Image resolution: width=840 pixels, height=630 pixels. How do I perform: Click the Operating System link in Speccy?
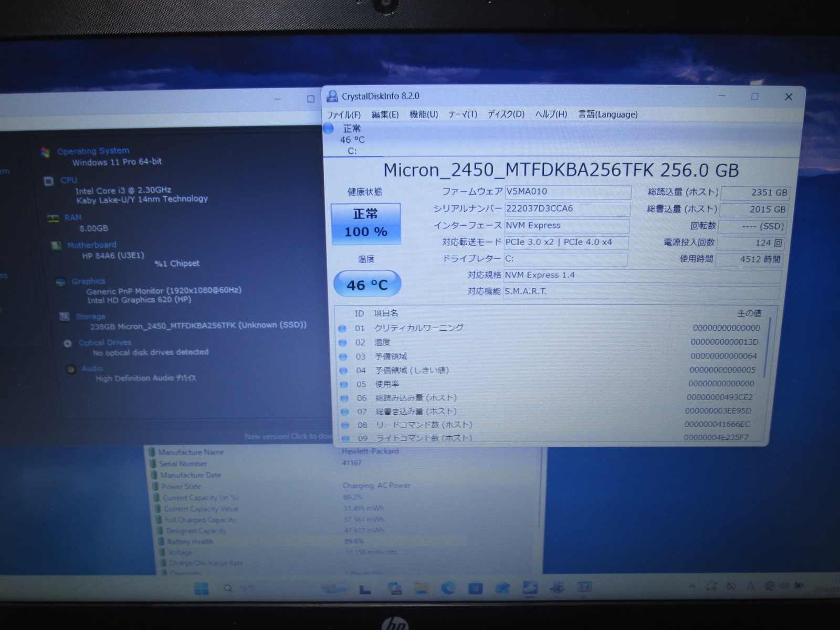click(x=93, y=151)
